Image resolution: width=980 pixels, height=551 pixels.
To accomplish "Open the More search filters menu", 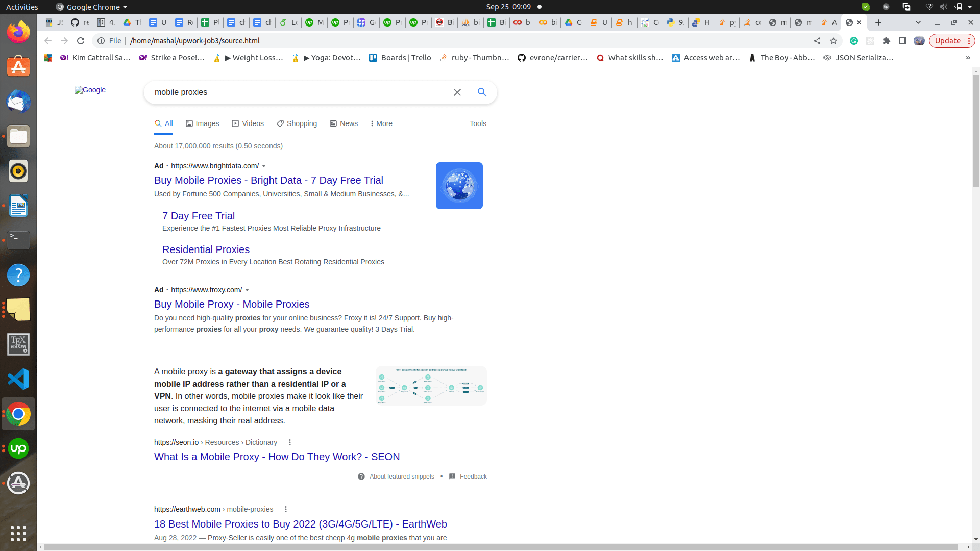I will (x=381, y=123).
